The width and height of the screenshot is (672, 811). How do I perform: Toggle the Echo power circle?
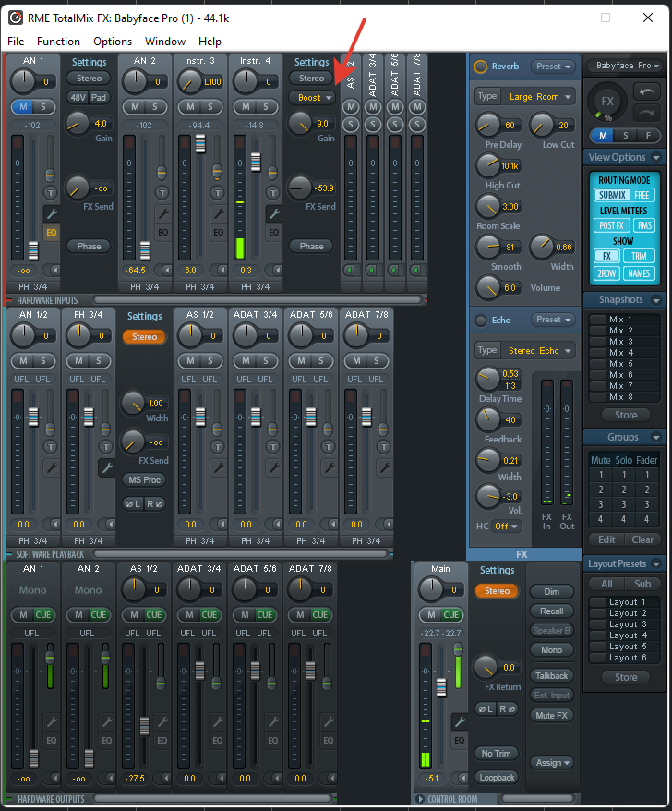480,321
